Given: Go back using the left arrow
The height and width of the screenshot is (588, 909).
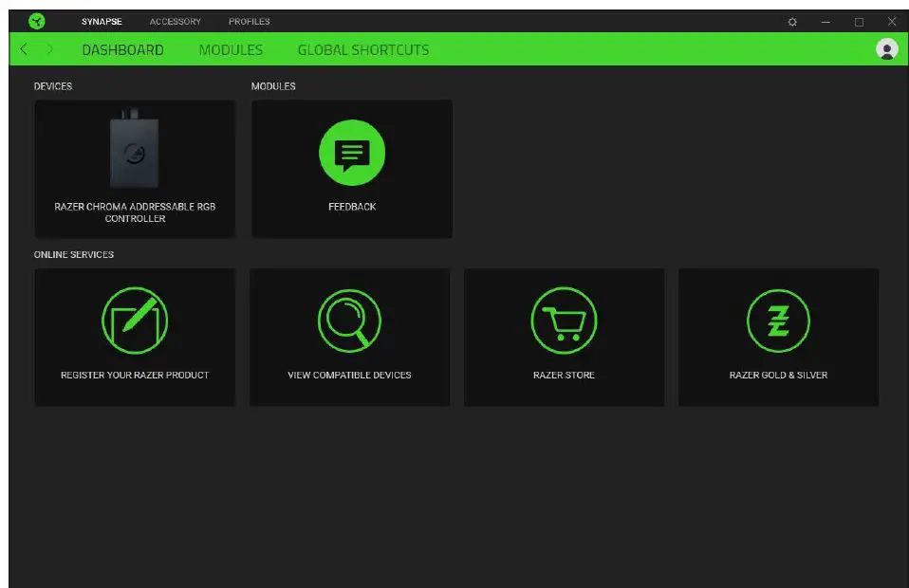Looking at the screenshot, I should (24, 49).
